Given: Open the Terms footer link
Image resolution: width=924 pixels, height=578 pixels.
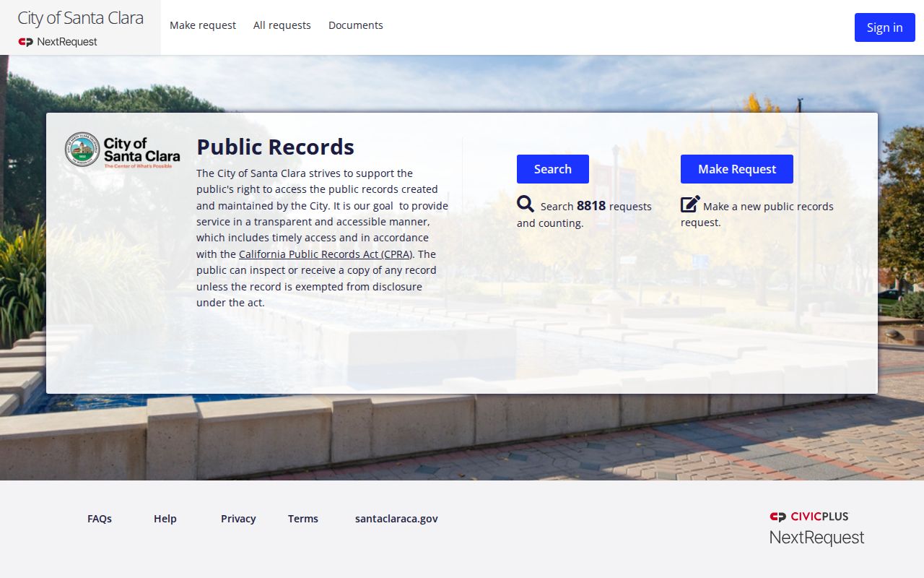Looking at the screenshot, I should 303,519.
